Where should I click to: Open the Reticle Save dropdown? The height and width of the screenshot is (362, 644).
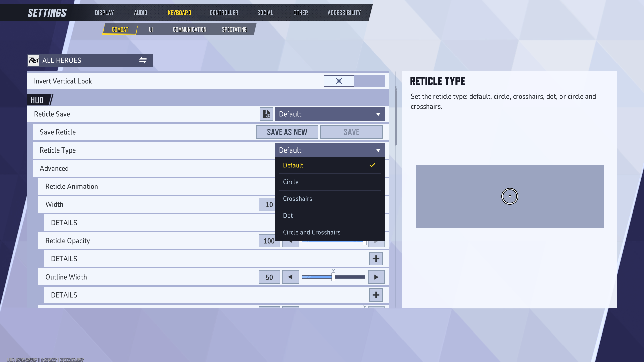(329, 114)
